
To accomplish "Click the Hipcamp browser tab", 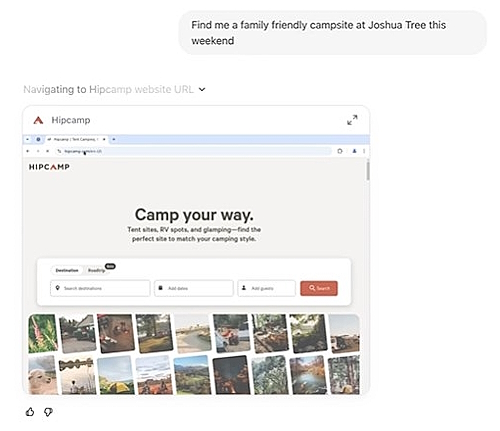I will (76, 139).
